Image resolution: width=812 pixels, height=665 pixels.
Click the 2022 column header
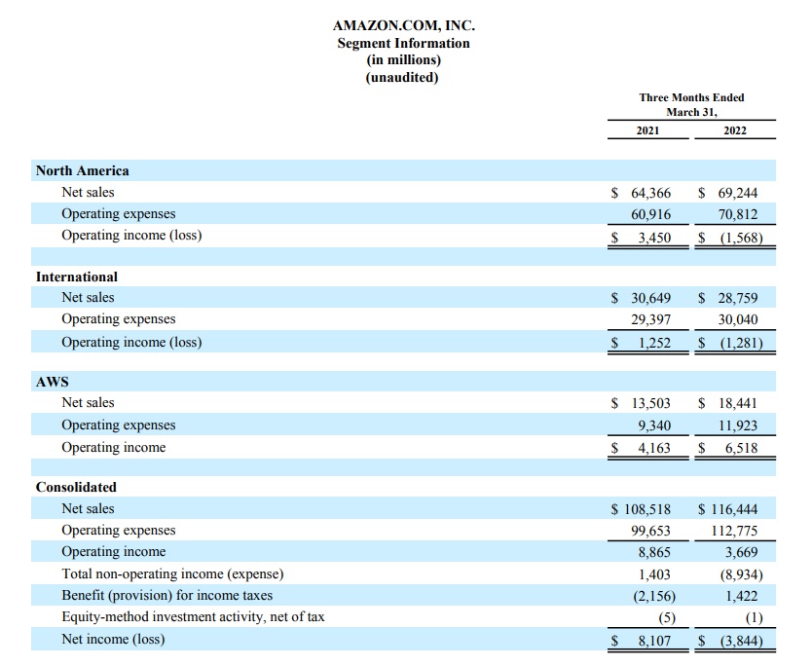(735, 130)
